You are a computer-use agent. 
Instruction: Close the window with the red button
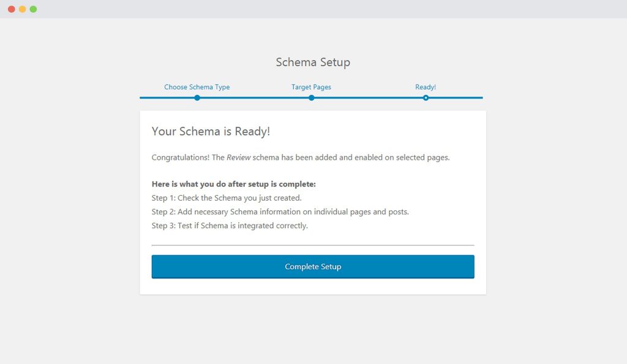(12, 9)
